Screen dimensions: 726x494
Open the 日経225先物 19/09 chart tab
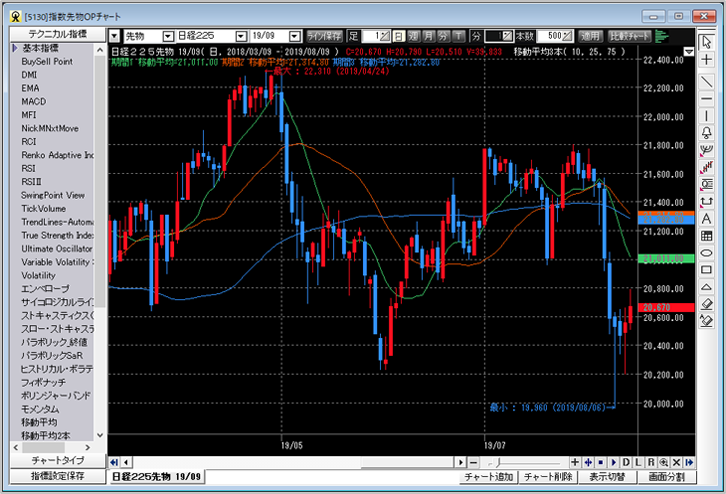point(155,477)
